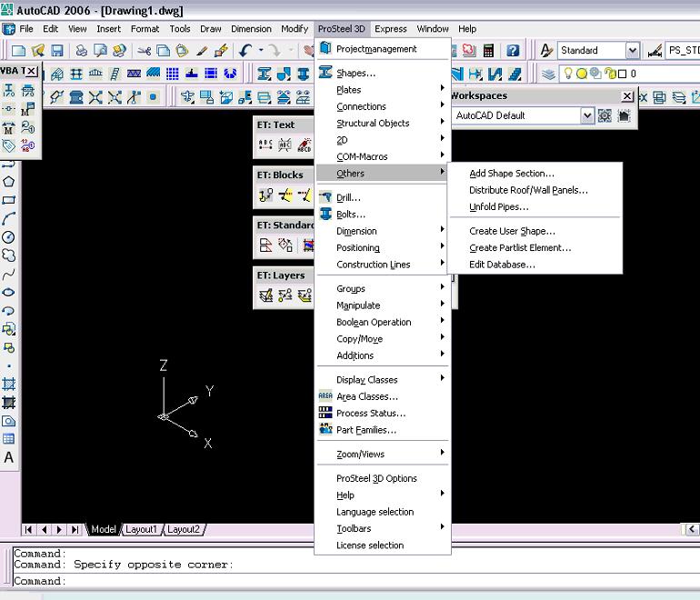Open the Express menu
Screen dimensions: 700x600
tap(391, 29)
